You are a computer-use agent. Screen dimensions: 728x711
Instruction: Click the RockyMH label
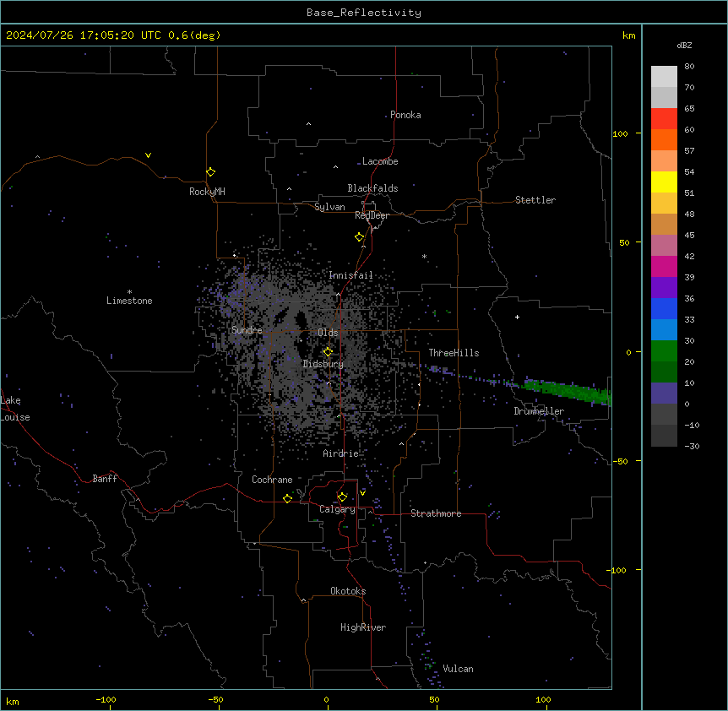(x=207, y=192)
